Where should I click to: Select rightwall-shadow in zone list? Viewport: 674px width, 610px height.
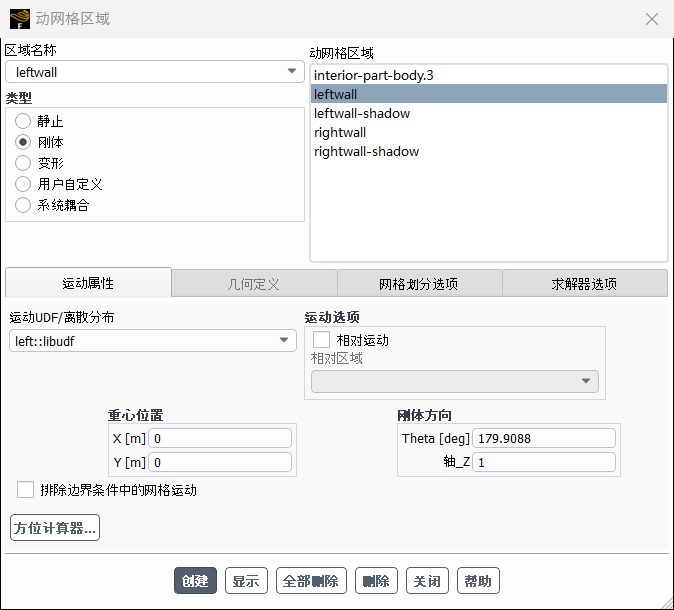pyautogui.click(x=489, y=151)
